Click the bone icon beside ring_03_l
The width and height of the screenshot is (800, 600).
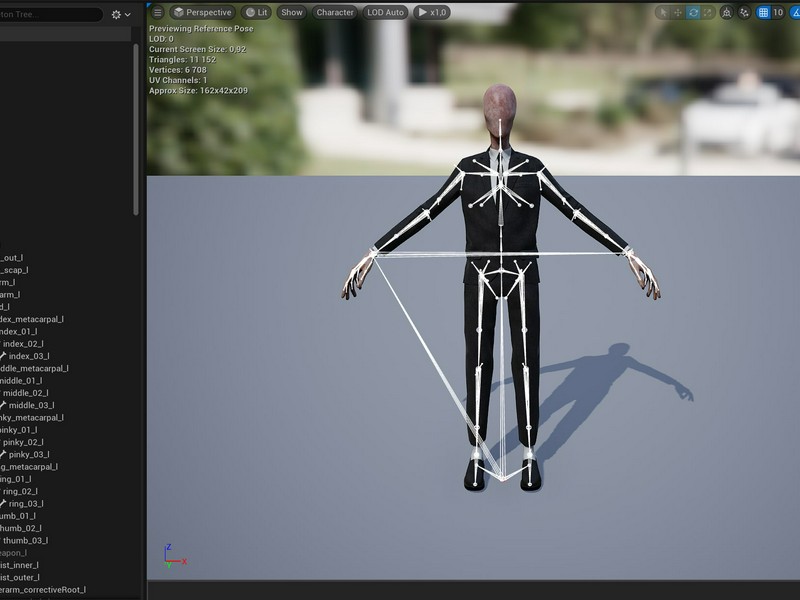pos(3,504)
